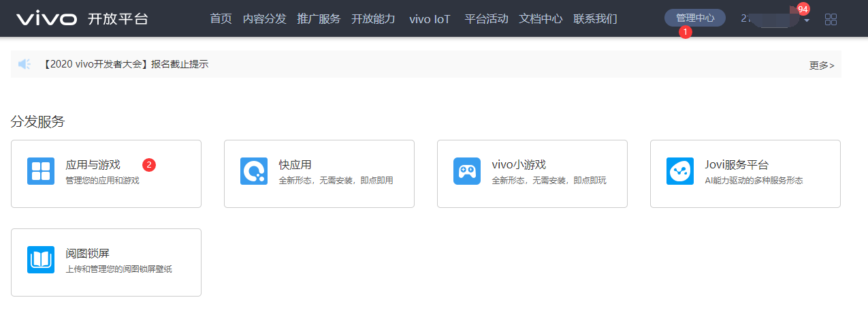The width and height of the screenshot is (868, 317).
Task: Click the announcement speaker icon
Action: pos(25,64)
